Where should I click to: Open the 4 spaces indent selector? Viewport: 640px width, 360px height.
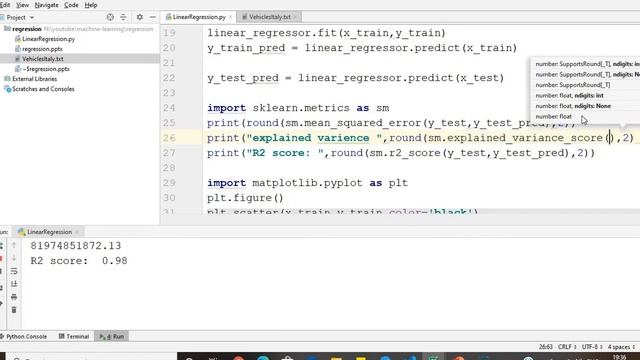tap(621, 347)
